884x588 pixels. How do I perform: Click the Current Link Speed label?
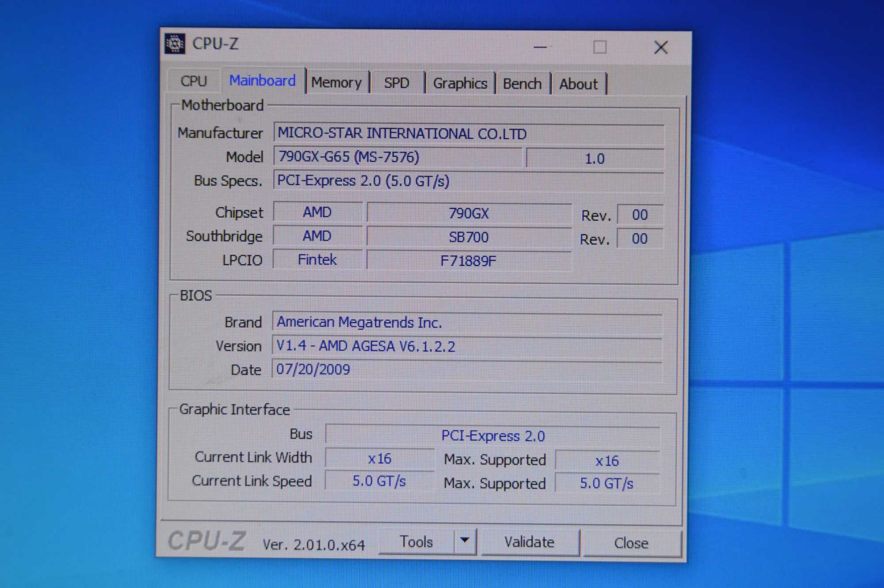(252, 481)
